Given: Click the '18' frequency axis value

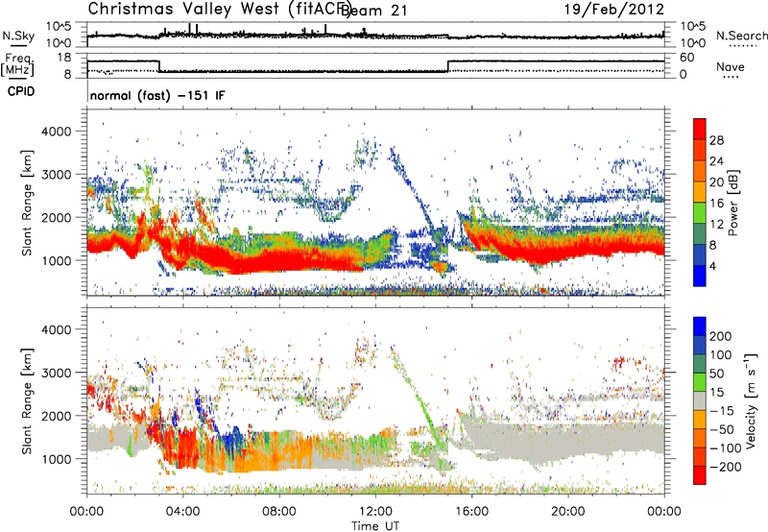Looking at the screenshot, I should pyautogui.click(x=63, y=58).
